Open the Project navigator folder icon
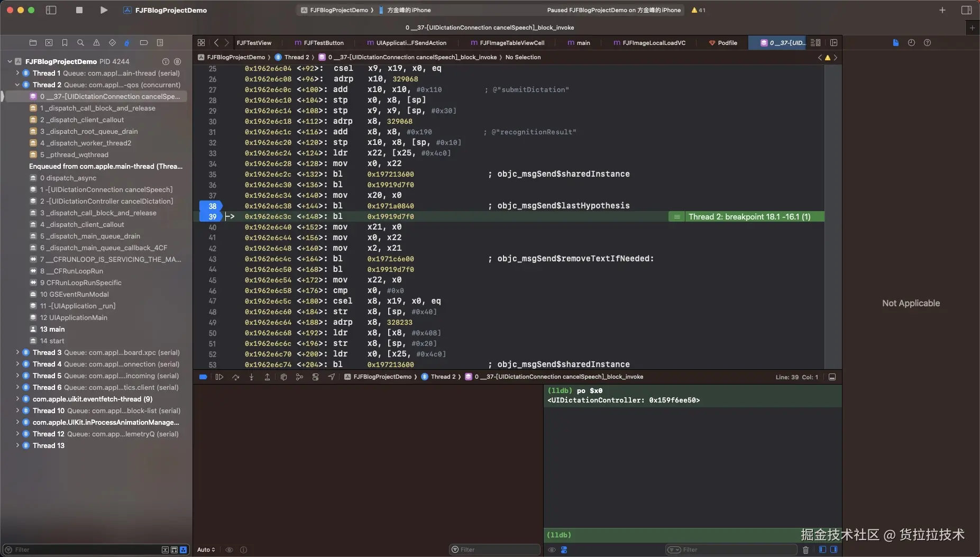The height and width of the screenshot is (557, 980). coord(33,43)
